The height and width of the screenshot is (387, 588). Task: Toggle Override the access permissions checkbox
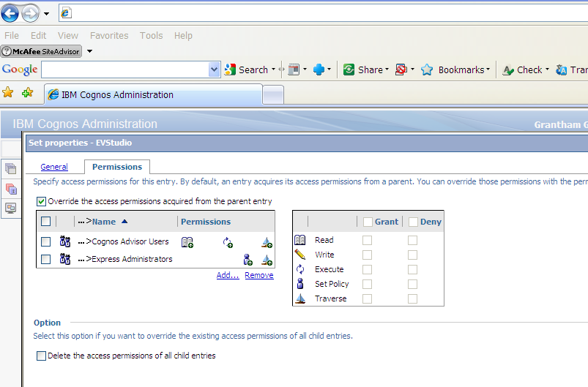41,202
